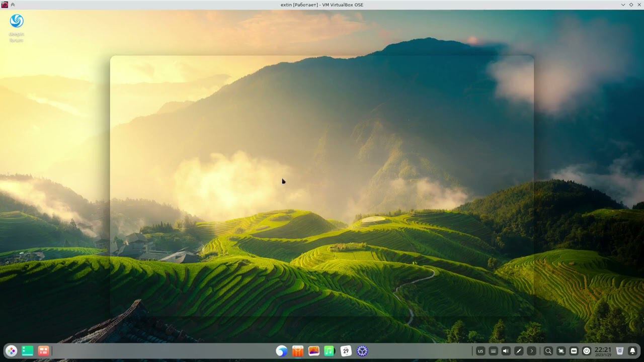Show the desktop using the green dock icon
This screenshot has height=362, width=644.
coord(27,351)
